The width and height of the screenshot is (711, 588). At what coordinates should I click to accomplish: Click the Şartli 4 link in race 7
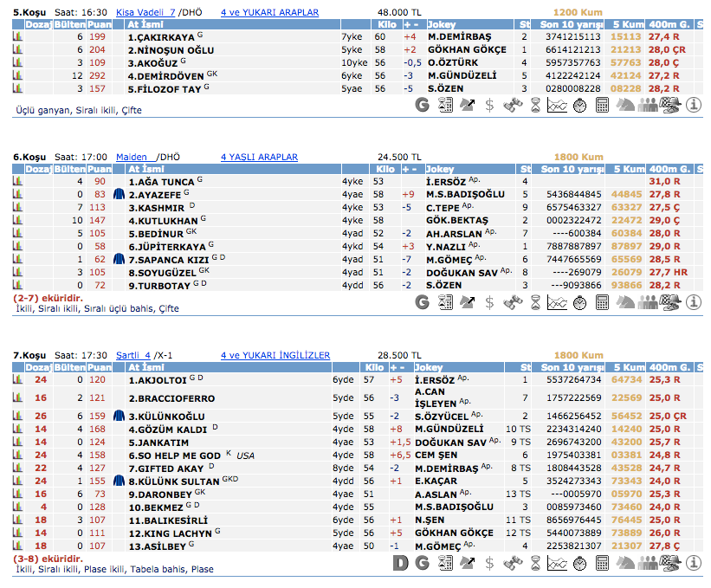pyautogui.click(x=133, y=355)
